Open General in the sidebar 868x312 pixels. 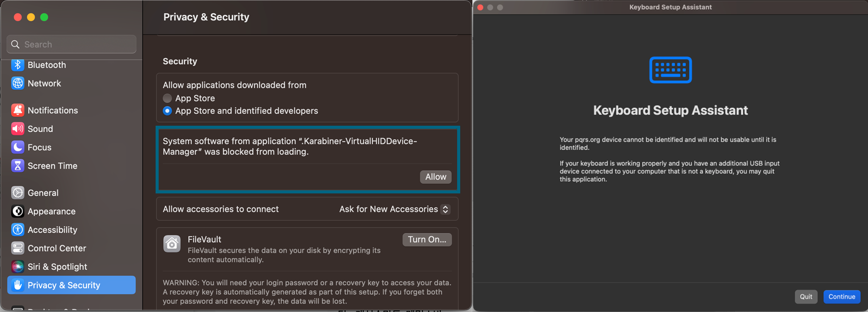(x=71, y=192)
